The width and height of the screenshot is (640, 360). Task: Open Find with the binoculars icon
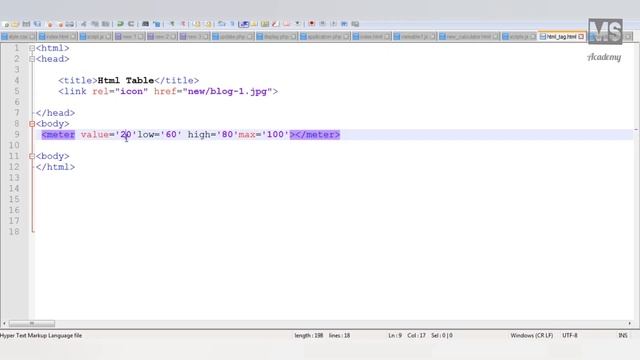pyautogui.click(x=145, y=24)
